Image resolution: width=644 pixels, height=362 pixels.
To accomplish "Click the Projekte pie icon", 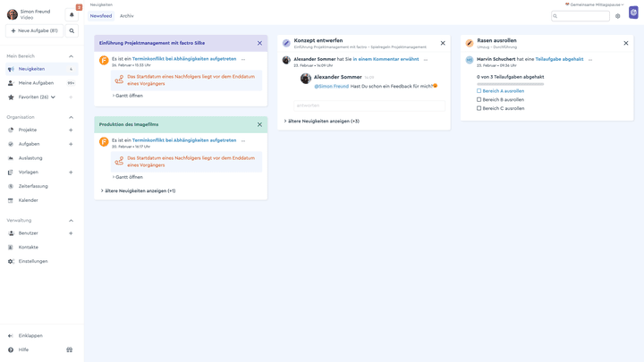I will coord(11,130).
